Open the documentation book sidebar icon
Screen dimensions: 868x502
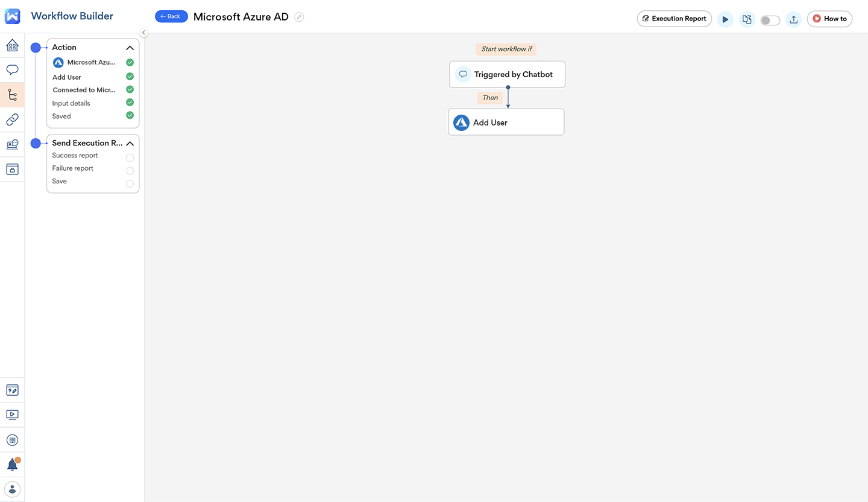(x=12, y=440)
